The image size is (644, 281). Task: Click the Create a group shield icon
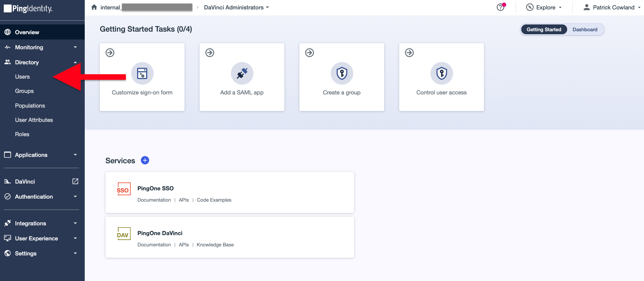[x=342, y=73]
